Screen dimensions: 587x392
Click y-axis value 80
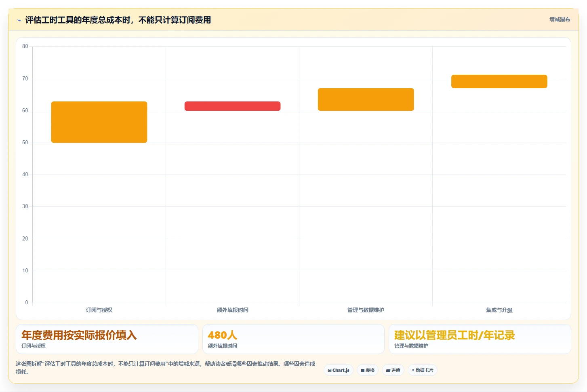point(25,46)
